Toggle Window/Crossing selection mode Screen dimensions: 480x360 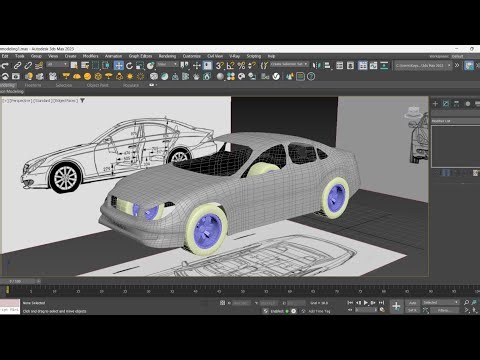107,65
